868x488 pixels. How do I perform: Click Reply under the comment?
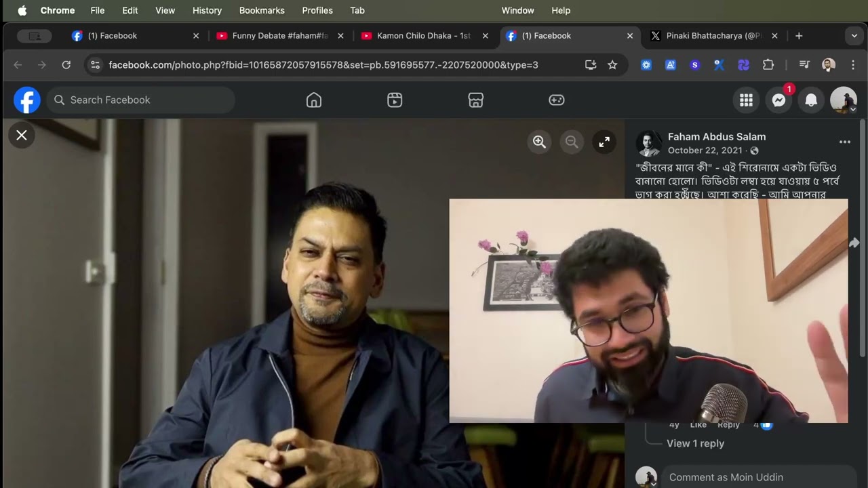tap(728, 425)
